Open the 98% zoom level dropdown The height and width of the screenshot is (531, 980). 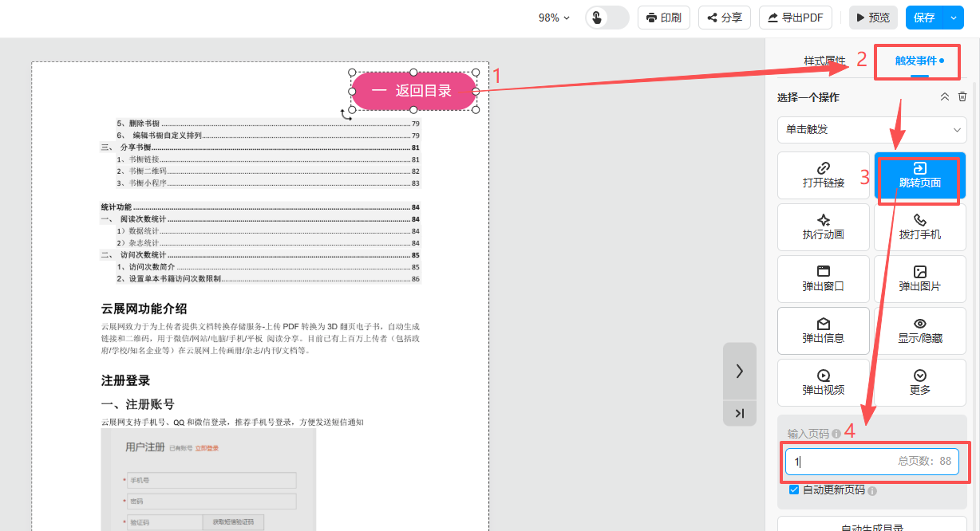pyautogui.click(x=554, y=18)
